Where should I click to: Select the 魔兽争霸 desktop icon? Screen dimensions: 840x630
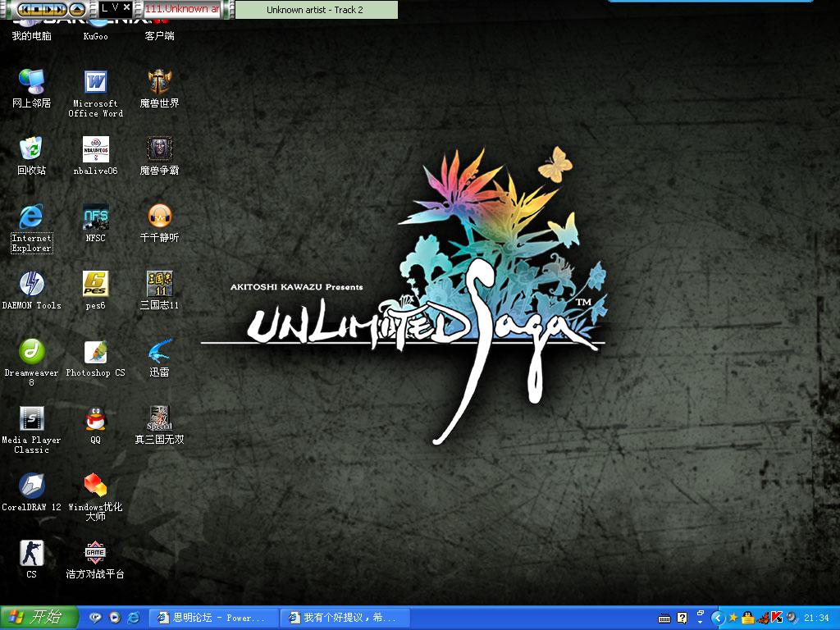[159, 155]
